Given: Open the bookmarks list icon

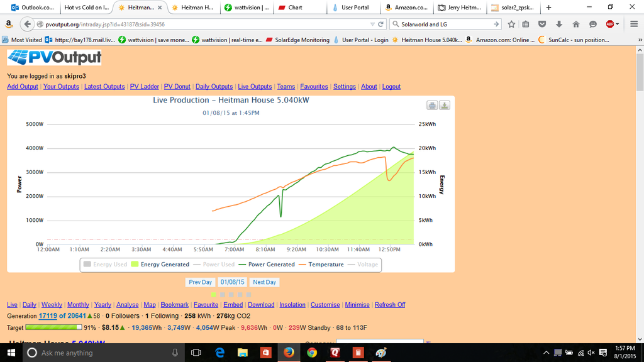Looking at the screenshot, I should click(x=526, y=25).
